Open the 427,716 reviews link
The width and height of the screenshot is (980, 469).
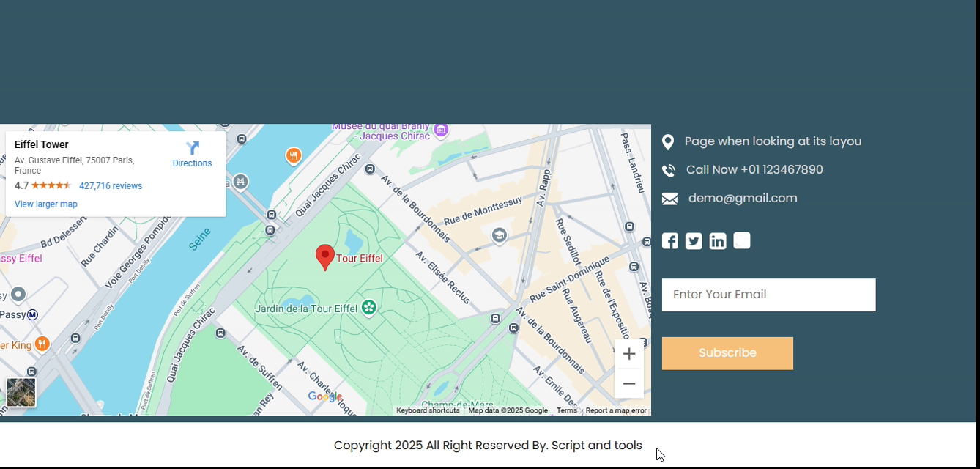click(x=111, y=186)
